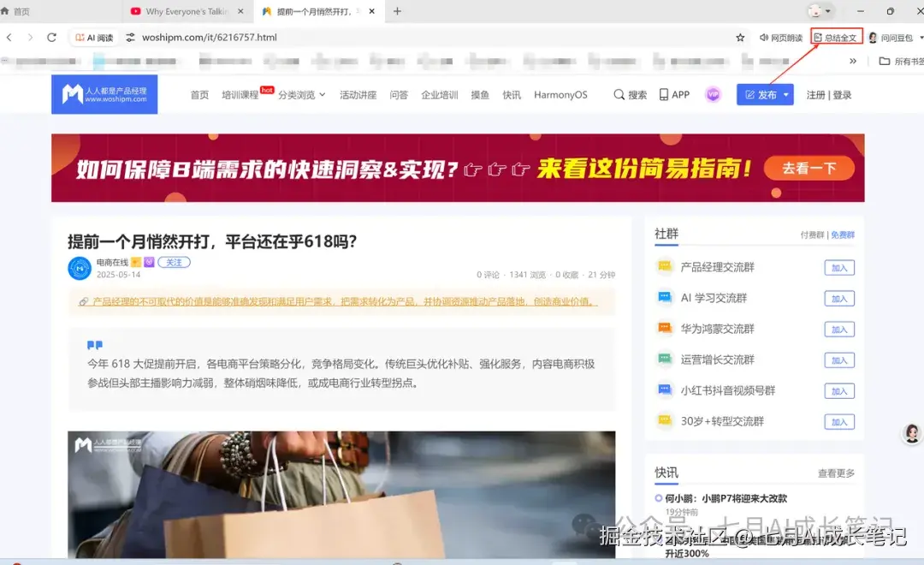Click the 人人都是产品经理 site logo
Viewport: 924px width, 565px height.
(104, 92)
